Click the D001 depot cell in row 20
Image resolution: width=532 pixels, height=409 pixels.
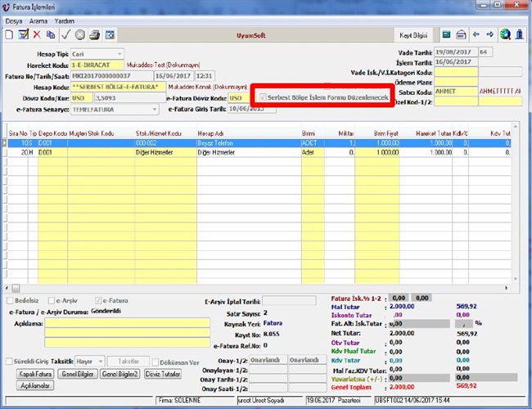coord(52,153)
